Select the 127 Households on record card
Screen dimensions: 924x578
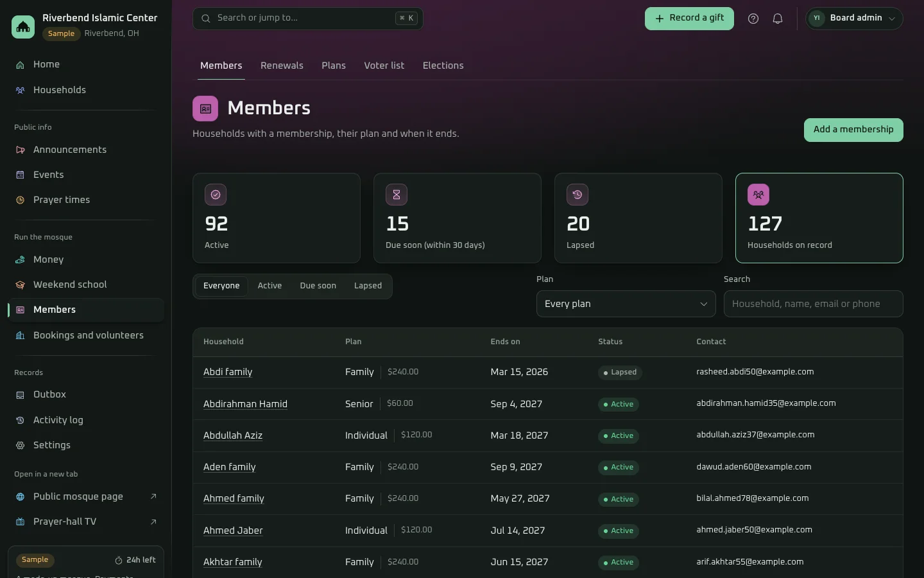(x=819, y=218)
